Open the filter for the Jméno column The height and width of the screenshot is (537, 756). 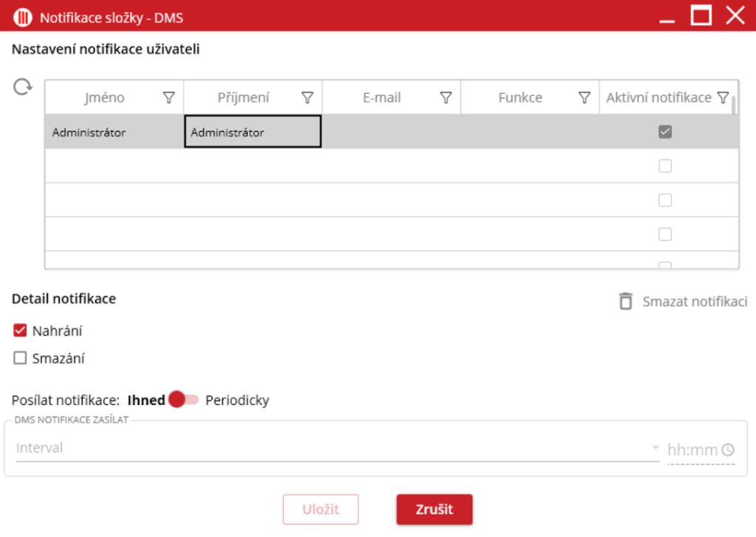pyautogui.click(x=168, y=97)
